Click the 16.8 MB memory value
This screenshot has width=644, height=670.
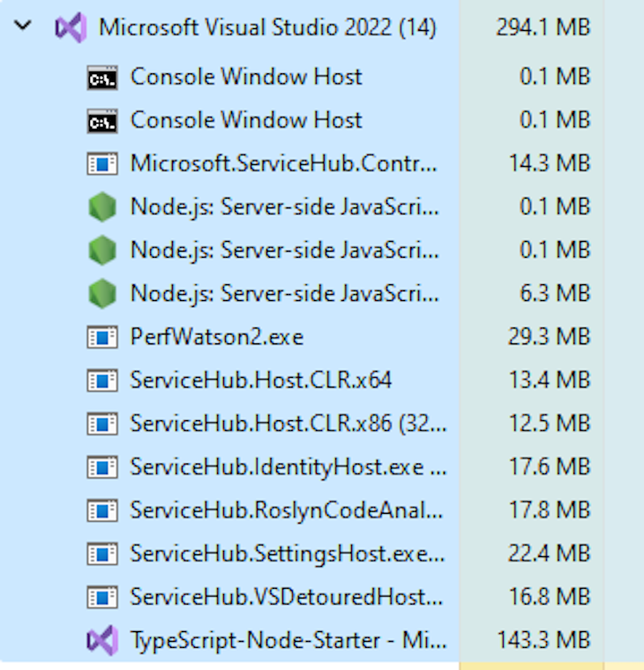coord(550,598)
